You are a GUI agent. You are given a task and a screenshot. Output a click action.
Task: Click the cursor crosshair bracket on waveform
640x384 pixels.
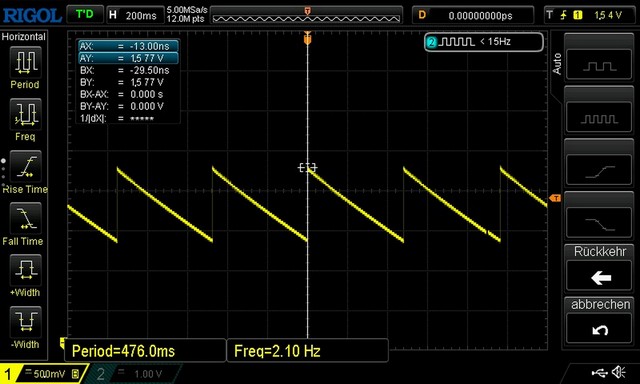pyautogui.click(x=307, y=167)
